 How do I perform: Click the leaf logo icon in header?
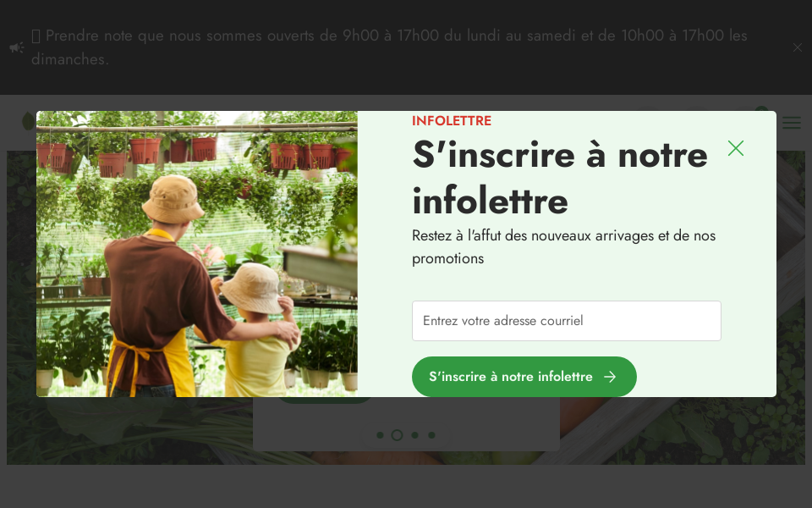click(x=28, y=121)
